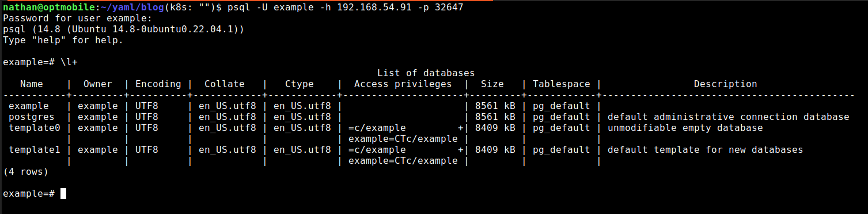The image size is (868, 214).
Task: Click '=c/example' privileges in template0 row
Action: (377, 128)
